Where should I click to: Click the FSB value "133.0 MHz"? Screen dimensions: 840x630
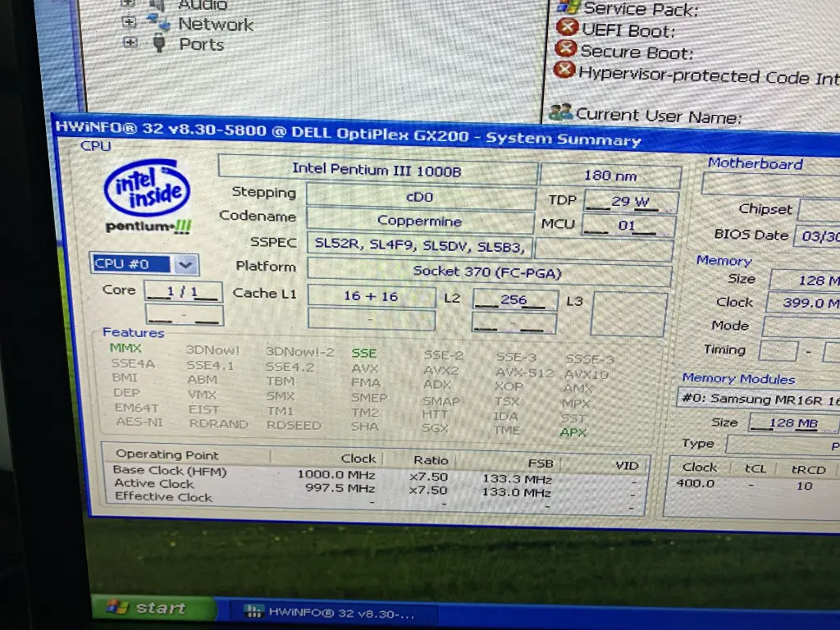(x=517, y=492)
